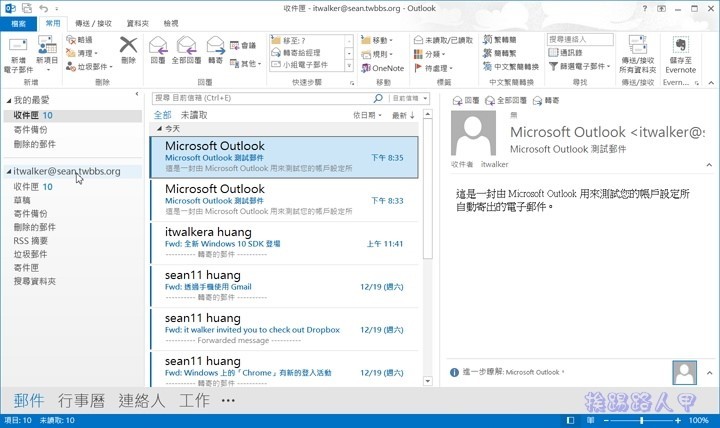Open the File (檔案) tab
Viewport: 720px width, 428px height.
[x=18, y=23]
